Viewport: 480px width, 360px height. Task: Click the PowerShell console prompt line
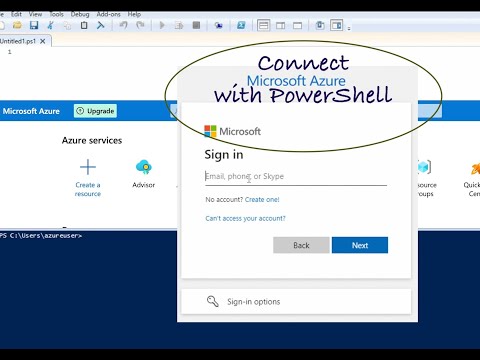(41, 236)
